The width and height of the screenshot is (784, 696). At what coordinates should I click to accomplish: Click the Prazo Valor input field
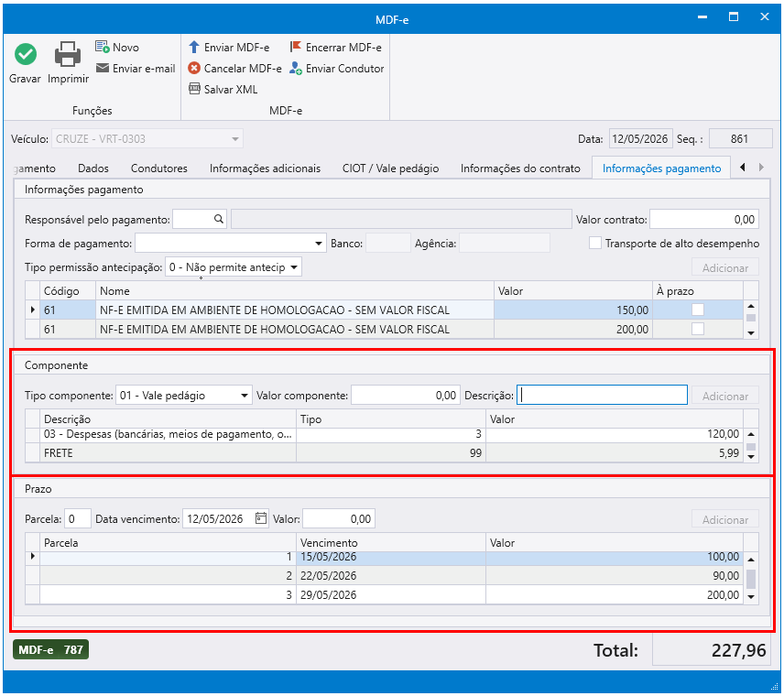pyautogui.click(x=339, y=518)
